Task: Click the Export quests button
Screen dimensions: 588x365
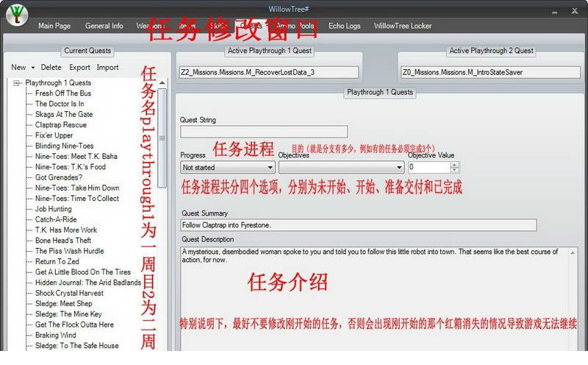Action: [x=79, y=68]
